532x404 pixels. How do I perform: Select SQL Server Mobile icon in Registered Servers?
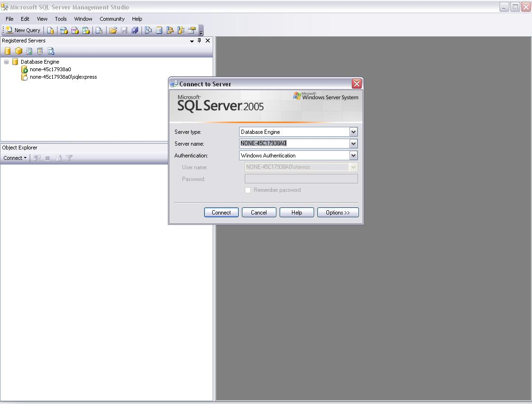point(40,51)
